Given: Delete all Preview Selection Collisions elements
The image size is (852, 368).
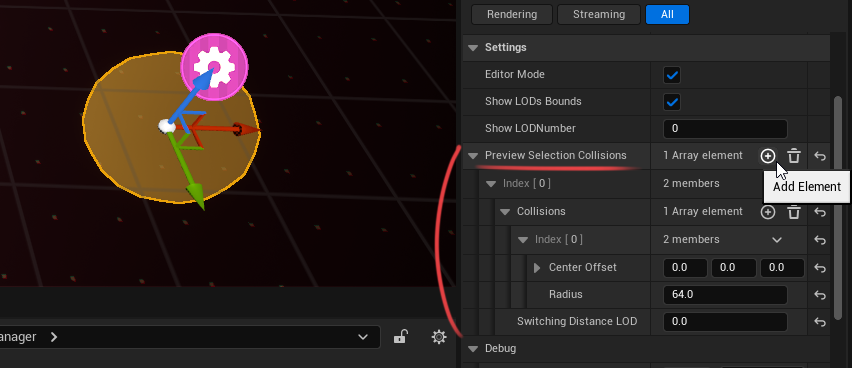Looking at the screenshot, I should click(794, 157).
